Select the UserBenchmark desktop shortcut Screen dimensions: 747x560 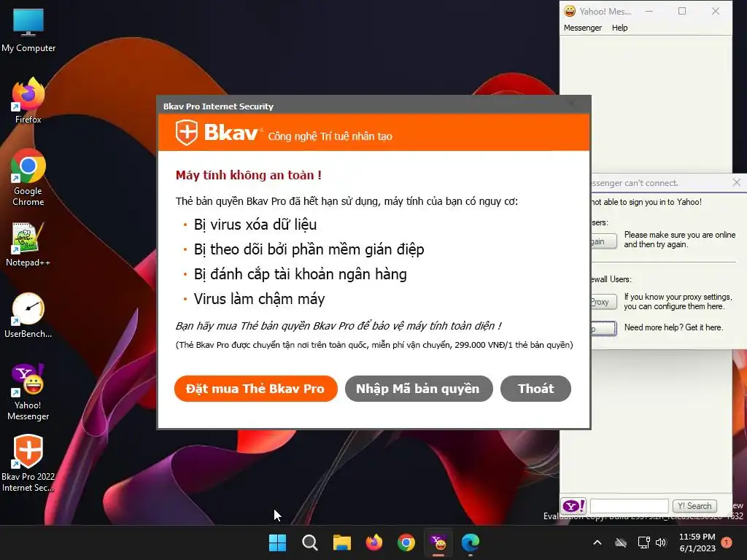(28, 315)
